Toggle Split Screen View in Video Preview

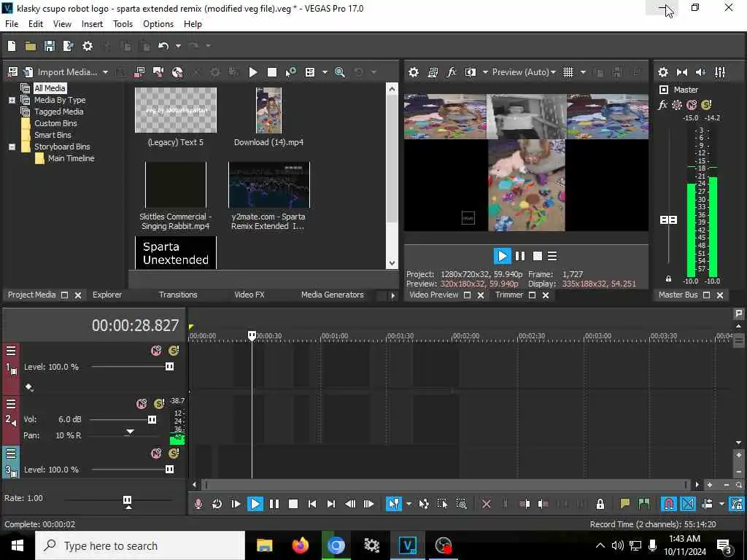(471, 72)
